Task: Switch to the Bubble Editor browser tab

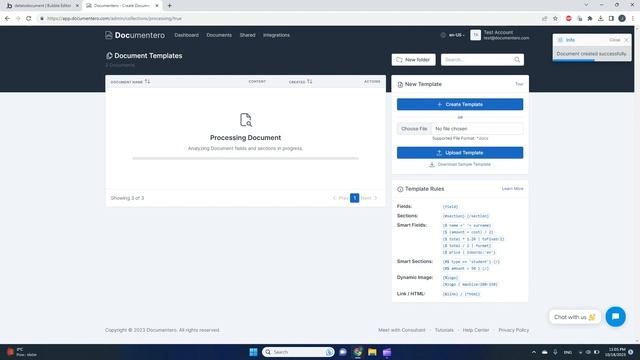Action: pos(41,6)
